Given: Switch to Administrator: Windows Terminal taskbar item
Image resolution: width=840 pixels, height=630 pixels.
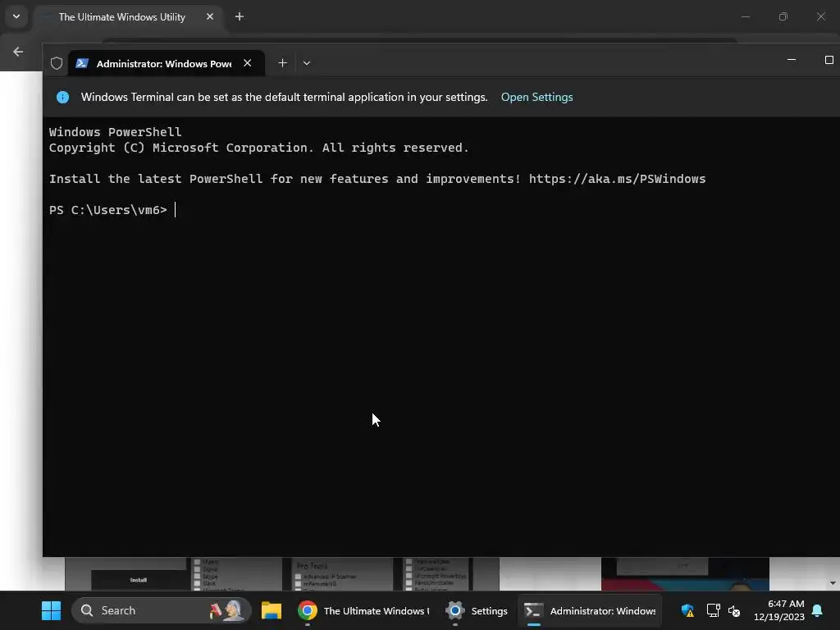Looking at the screenshot, I should 589,610.
